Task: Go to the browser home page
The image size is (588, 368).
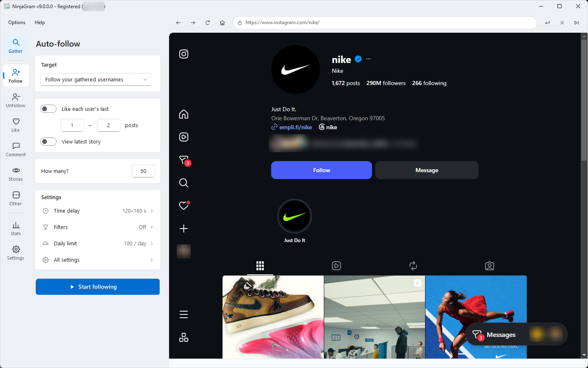Action: click(222, 23)
